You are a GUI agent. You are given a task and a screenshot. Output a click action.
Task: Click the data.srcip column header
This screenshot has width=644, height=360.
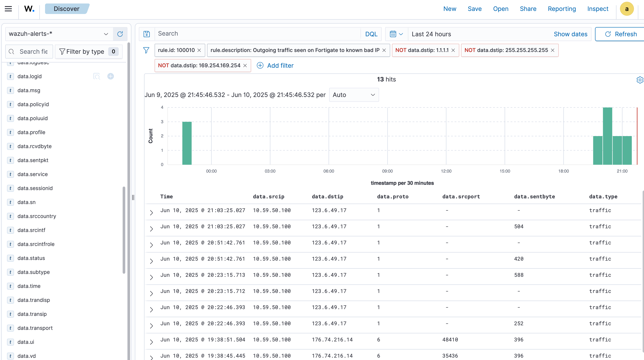point(268,197)
